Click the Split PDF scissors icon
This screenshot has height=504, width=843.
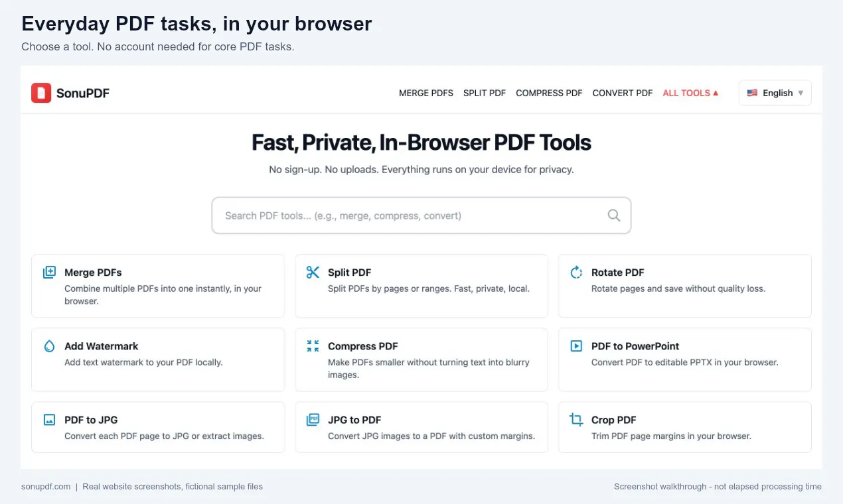tap(313, 273)
